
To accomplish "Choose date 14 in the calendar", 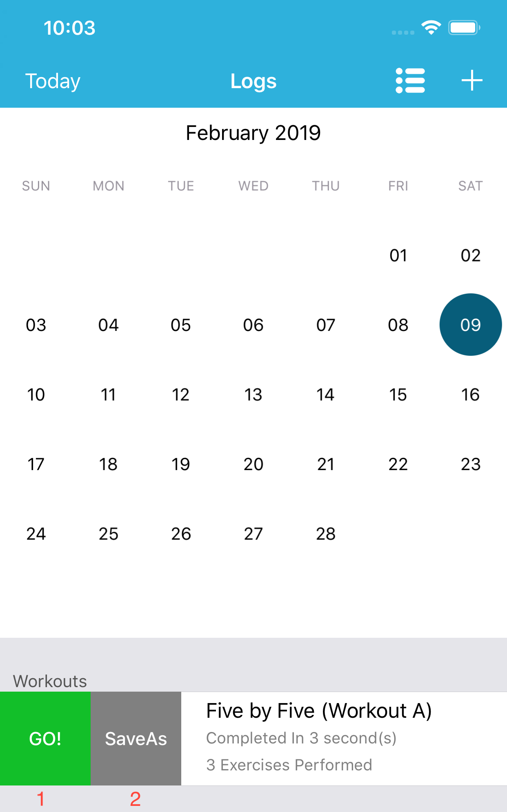I will click(x=325, y=395).
